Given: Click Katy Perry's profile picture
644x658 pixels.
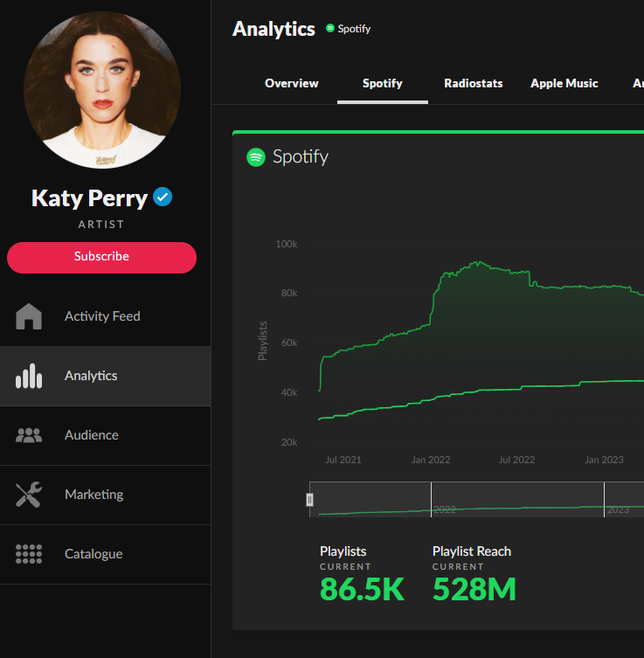Looking at the screenshot, I should pos(102,90).
